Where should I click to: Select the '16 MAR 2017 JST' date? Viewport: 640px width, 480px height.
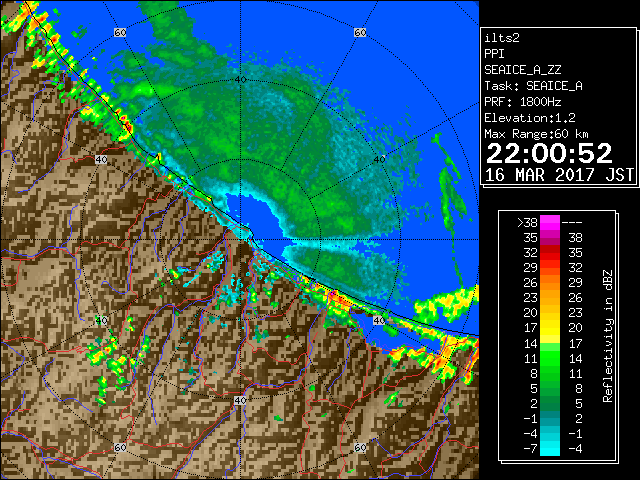[559, 175]
